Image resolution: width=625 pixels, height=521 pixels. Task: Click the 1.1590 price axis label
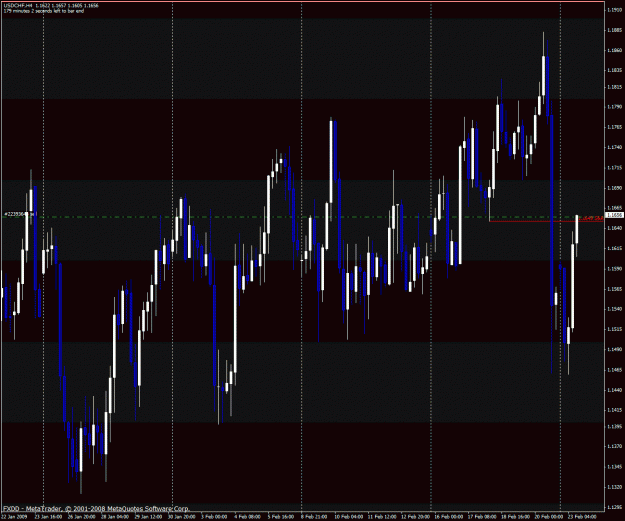[x=613, y=269]
